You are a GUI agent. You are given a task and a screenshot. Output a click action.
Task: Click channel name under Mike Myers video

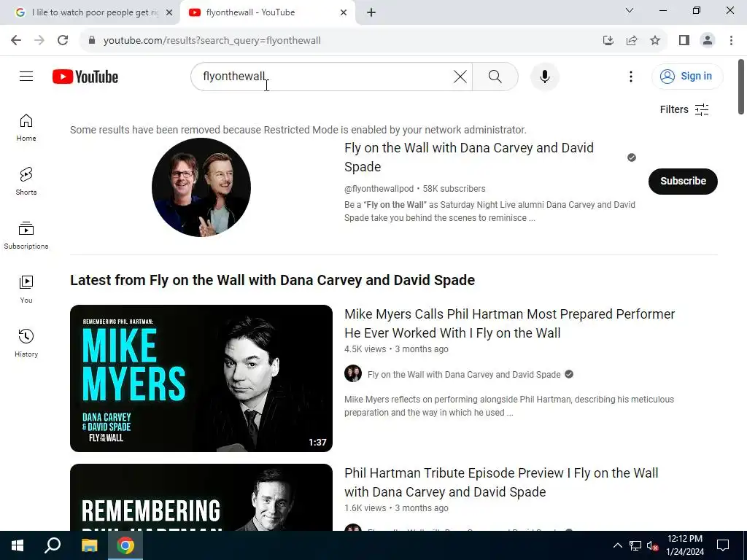tap(464, 374)
